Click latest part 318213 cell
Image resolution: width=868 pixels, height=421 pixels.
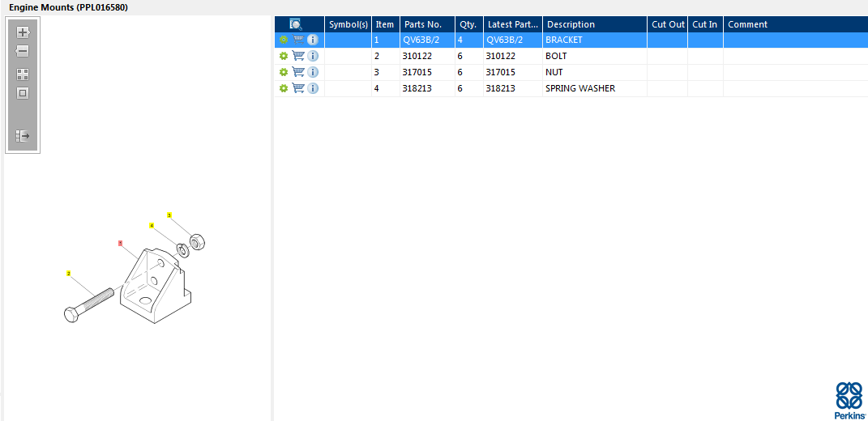512,88
